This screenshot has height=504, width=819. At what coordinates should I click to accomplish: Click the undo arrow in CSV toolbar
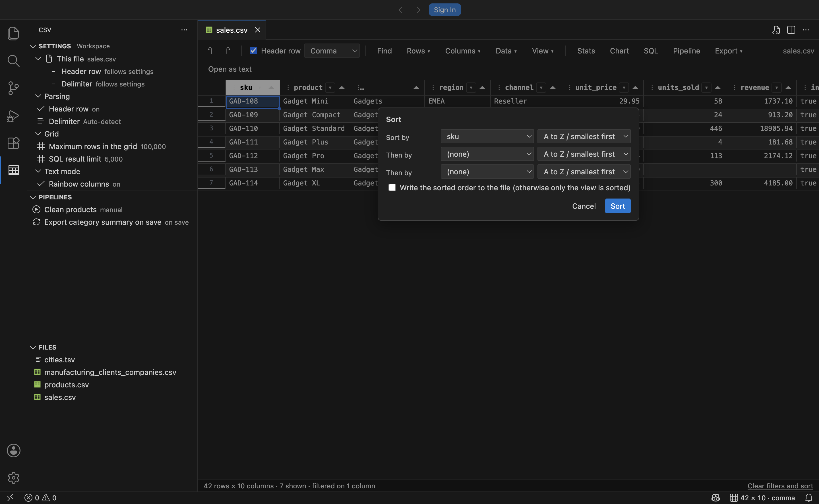[x=210, y=51]
